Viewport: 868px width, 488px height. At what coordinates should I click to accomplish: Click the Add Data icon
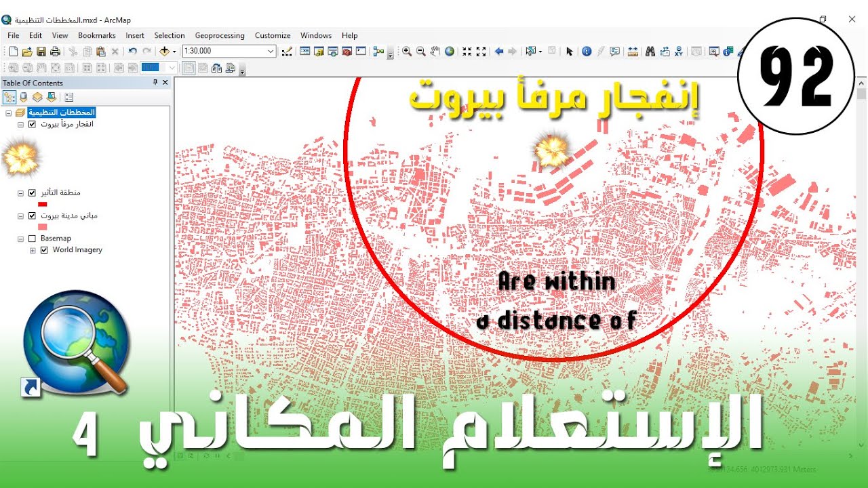tap(164, 52)
